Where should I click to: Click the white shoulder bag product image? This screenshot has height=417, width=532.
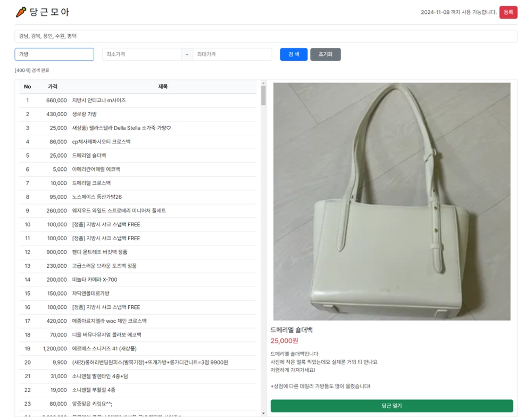tap(392, 201)
